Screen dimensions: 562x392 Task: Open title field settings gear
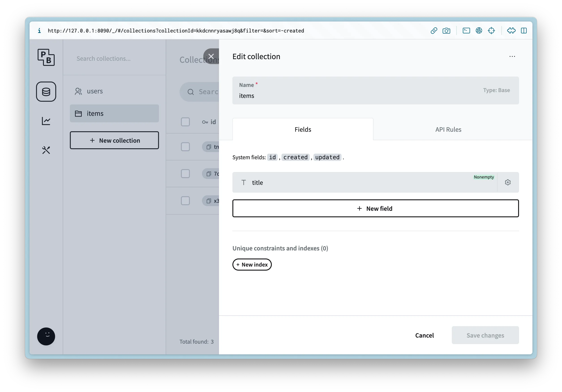pos(507,182)
